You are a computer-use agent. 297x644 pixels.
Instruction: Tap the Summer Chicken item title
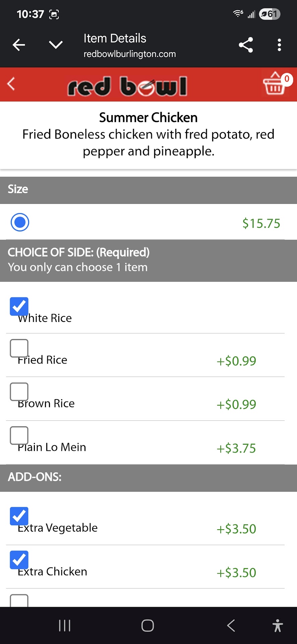[x=148, y=118]
